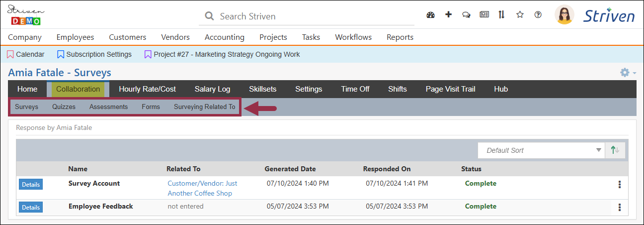Expand the Default Sort dropdown
The height and width of the screenshot is (225, 644).
coord(541,150)
